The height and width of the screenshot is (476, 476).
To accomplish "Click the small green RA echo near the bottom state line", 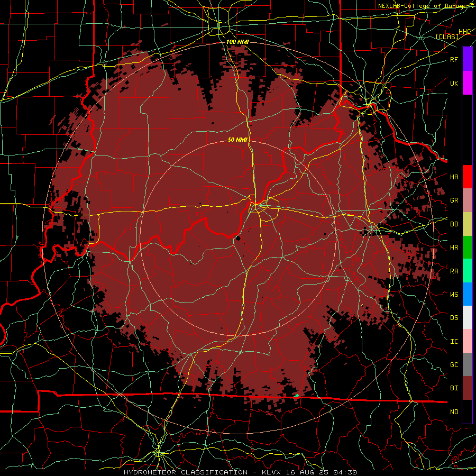I will pyautogui.click(x=297, y=395).
